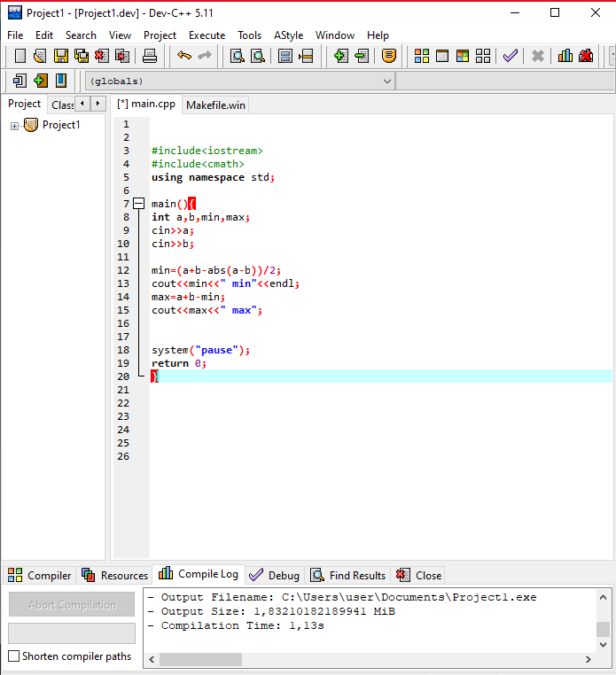
Task: Toggle Shorten compiler paths checkbox
Action: click(x=14, y=656)
